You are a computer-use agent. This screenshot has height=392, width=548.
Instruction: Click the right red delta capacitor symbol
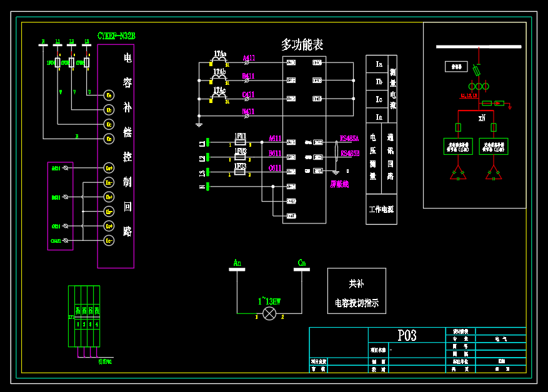pyautogui.click(x=494, y=173)
